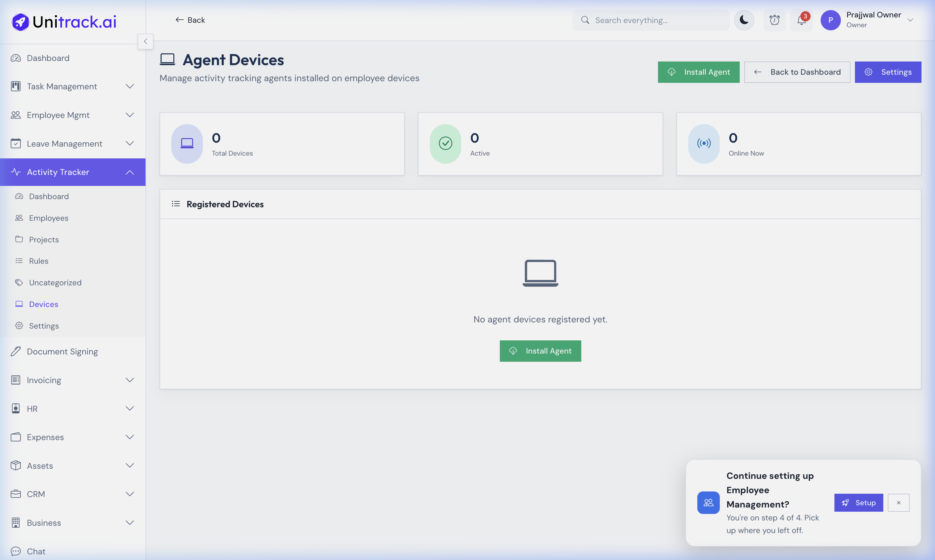
Task: Expand the Invoicing menu chevron
Action: (130, 380)
